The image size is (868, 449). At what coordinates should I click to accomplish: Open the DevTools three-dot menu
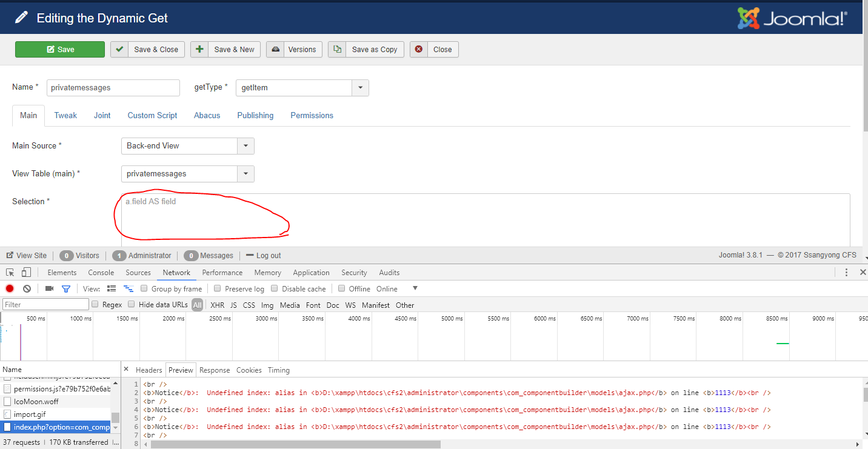coord(847,273)
